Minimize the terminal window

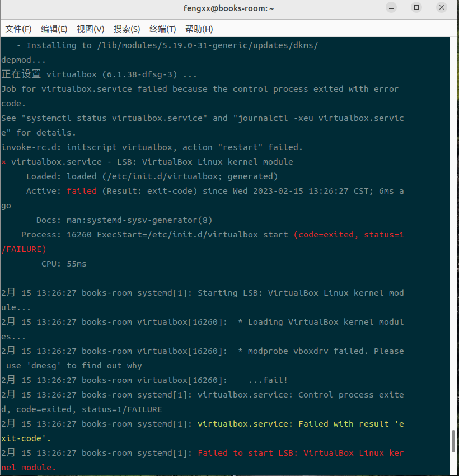tap(391, 8)
